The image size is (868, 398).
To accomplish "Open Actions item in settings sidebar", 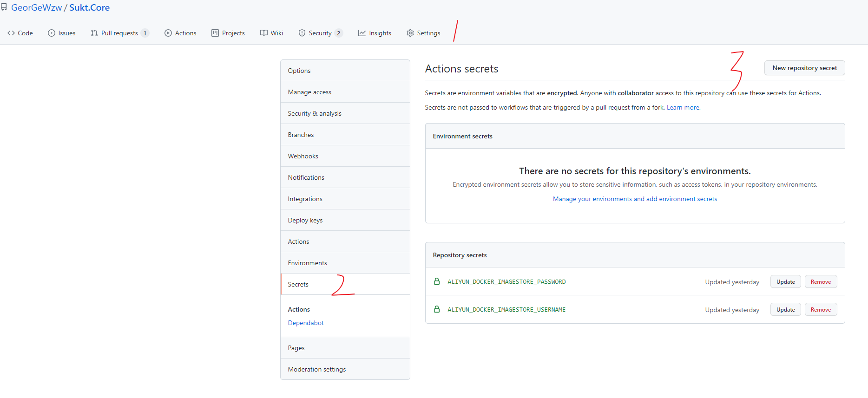I will pos(345,241).
